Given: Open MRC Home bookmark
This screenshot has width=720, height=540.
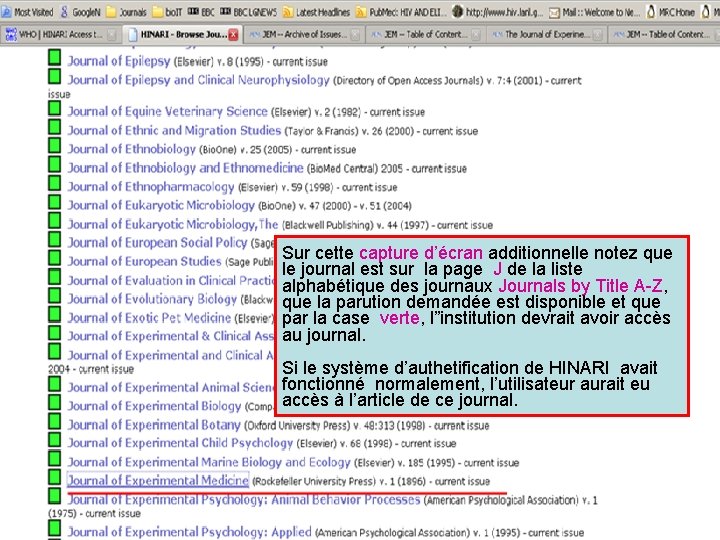Looking at the screenshot, I should [670, 12].
